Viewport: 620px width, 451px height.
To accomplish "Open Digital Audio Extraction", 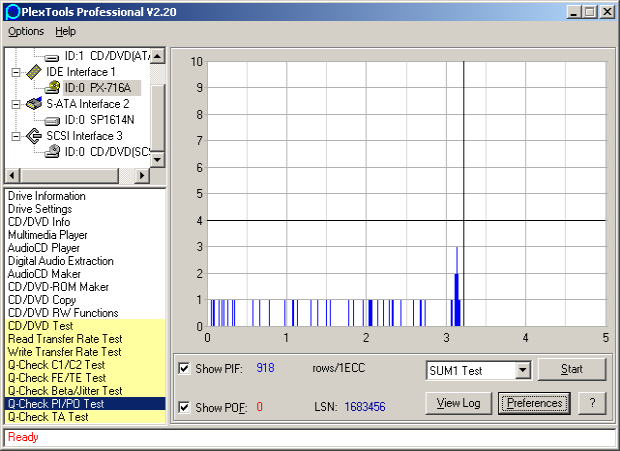I will pos(60,261).
